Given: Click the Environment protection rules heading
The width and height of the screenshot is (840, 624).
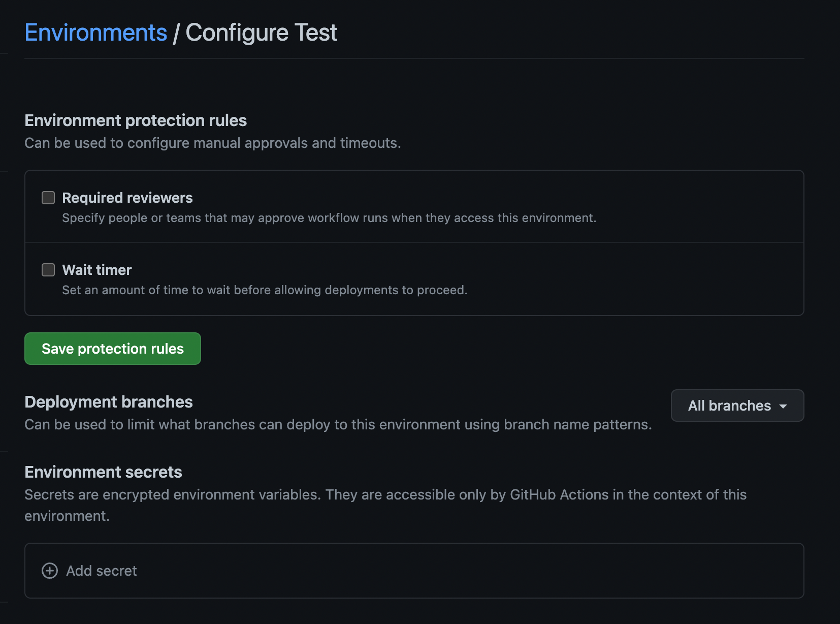Looking at the screenshot, I should (136, 120).
